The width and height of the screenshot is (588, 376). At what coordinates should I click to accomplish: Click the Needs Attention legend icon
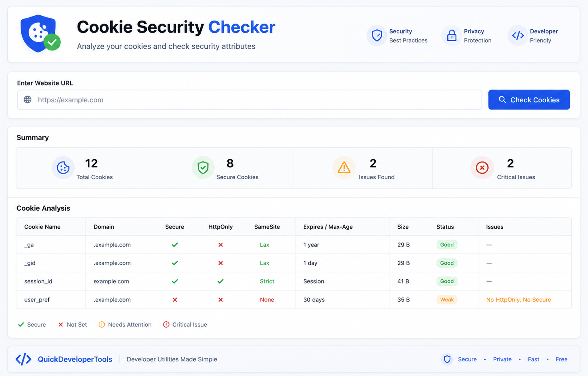[102, 325]
